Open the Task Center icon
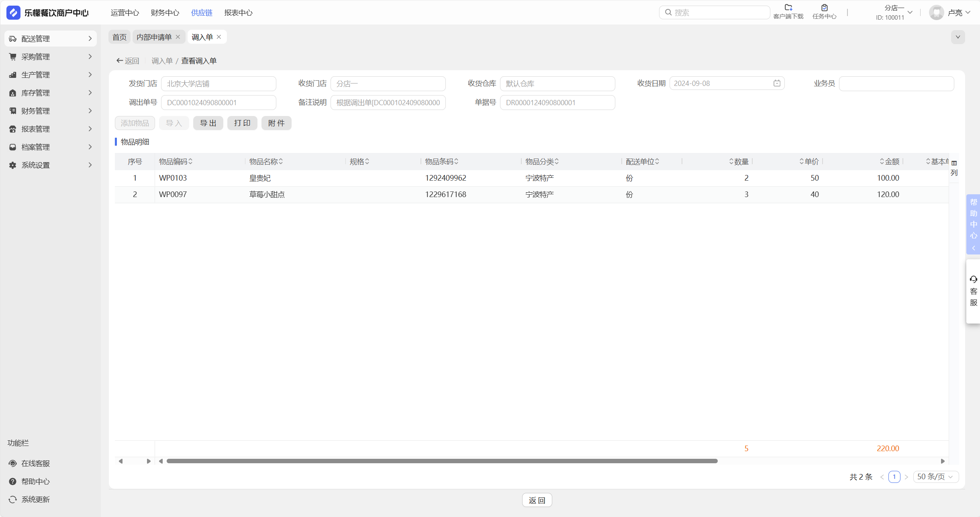Image resolution: width=980 pixels, height=517 pixels. click(824, 8)
